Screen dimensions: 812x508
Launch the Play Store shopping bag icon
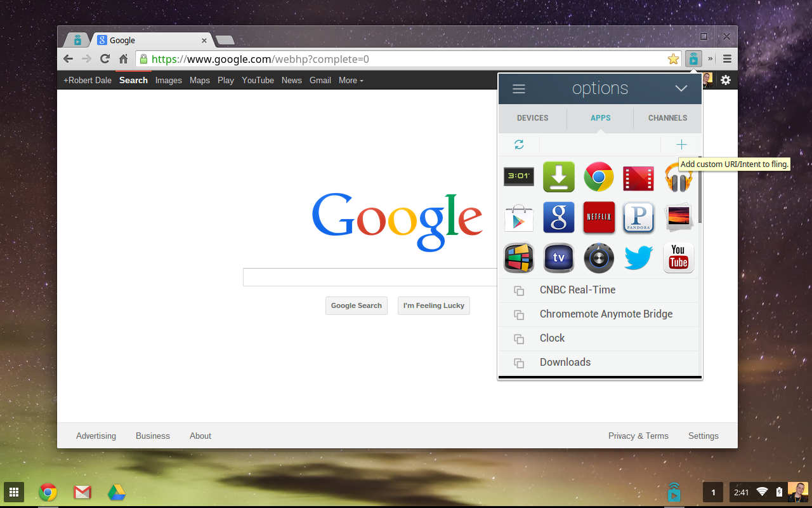click(x=519, y=218)
